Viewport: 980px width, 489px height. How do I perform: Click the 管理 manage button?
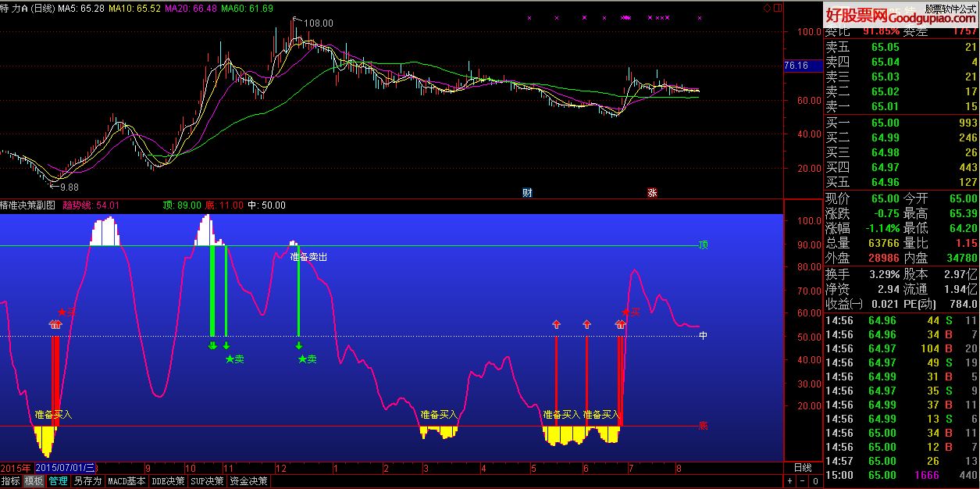point(59,481)
